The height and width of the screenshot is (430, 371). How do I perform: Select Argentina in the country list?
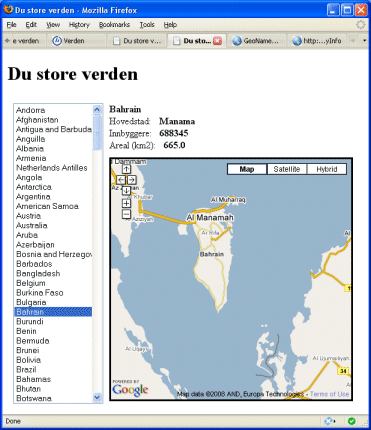(53, 197)
